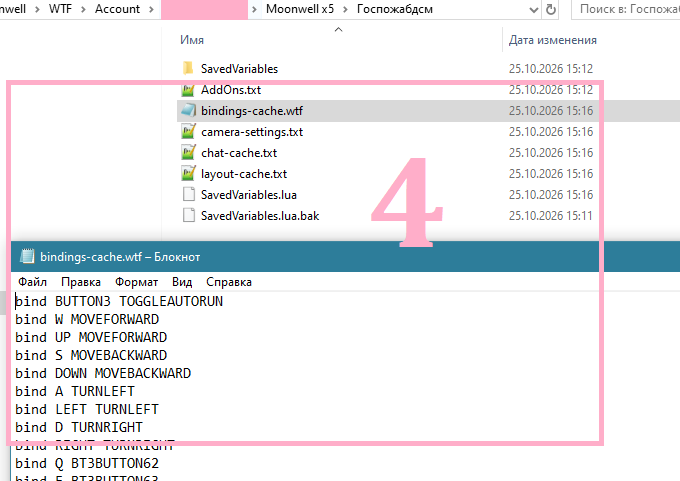The width and height of the screenshot is (680, 481).
Task: Expand the chevron before Moonwell x5 breadcrumb
Action: (255, 9)
